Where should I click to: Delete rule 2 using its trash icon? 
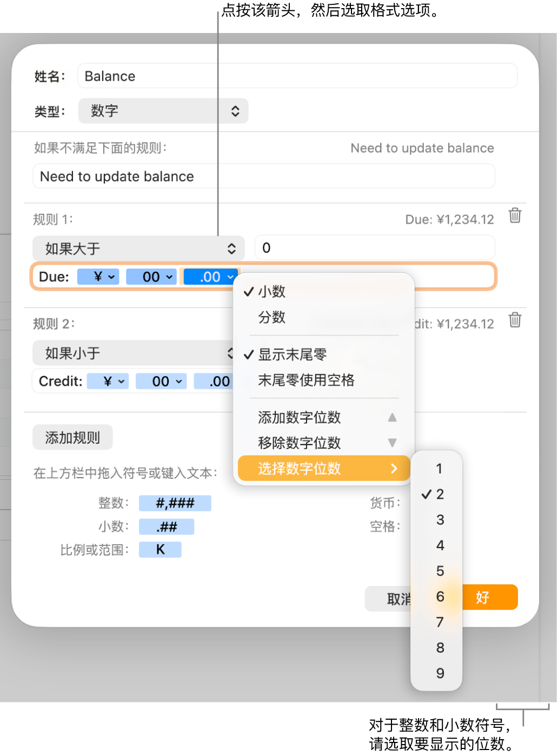[515, 320]
